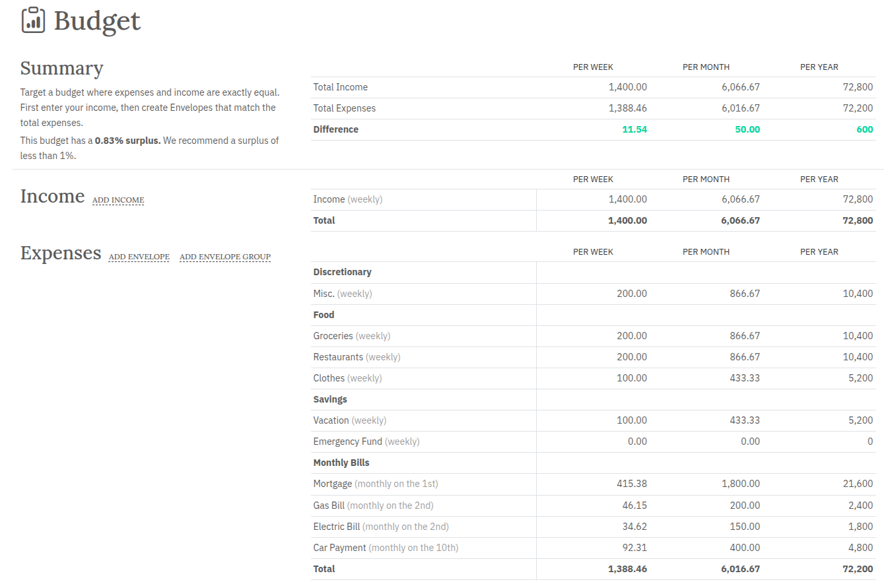Click the ADD ENVELOPE GROUP link
The image size is (890, 588).
[x=225, y=257]
